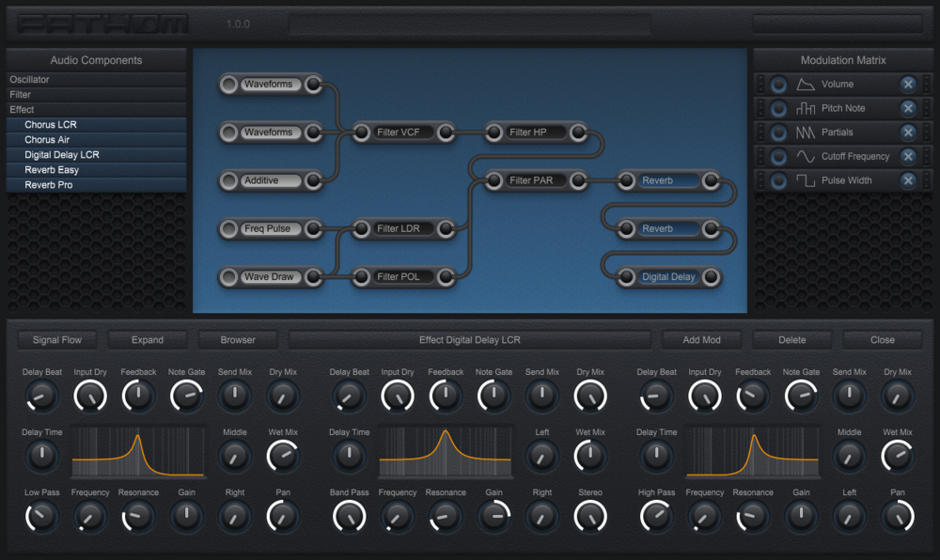Click the Band Pass filter knob
The height and width of the screenshot is (560, 940).
[x=349, y=516]
